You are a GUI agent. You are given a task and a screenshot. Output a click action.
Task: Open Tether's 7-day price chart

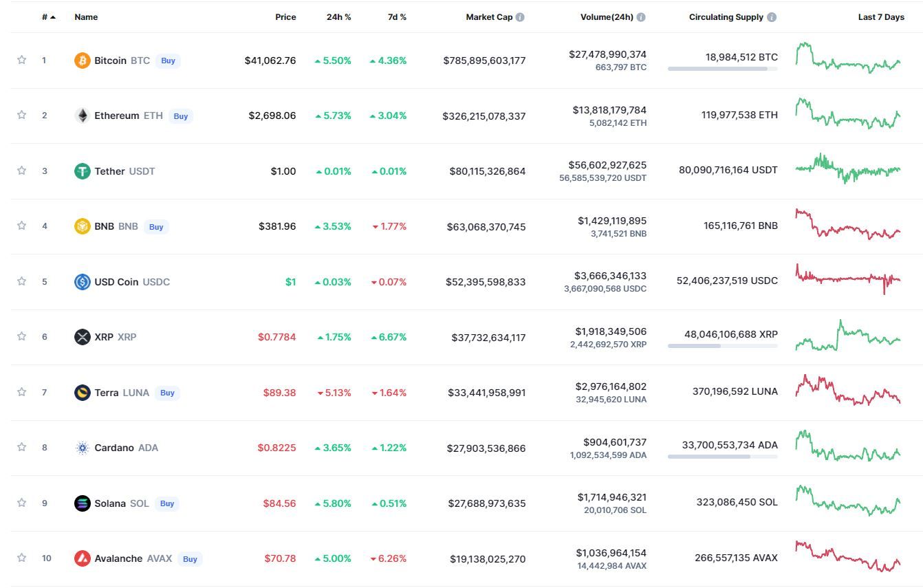coord(848,168)
